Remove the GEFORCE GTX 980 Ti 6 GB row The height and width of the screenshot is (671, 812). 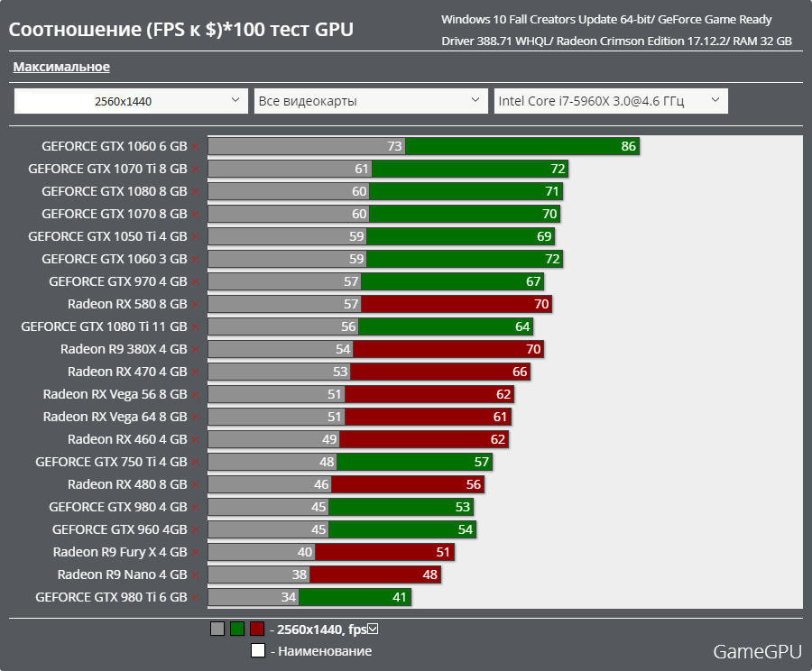point(195,597)
